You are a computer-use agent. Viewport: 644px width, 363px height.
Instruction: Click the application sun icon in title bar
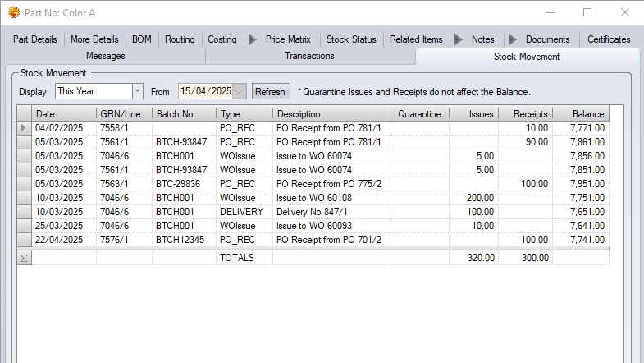click(x=14, y=13)
